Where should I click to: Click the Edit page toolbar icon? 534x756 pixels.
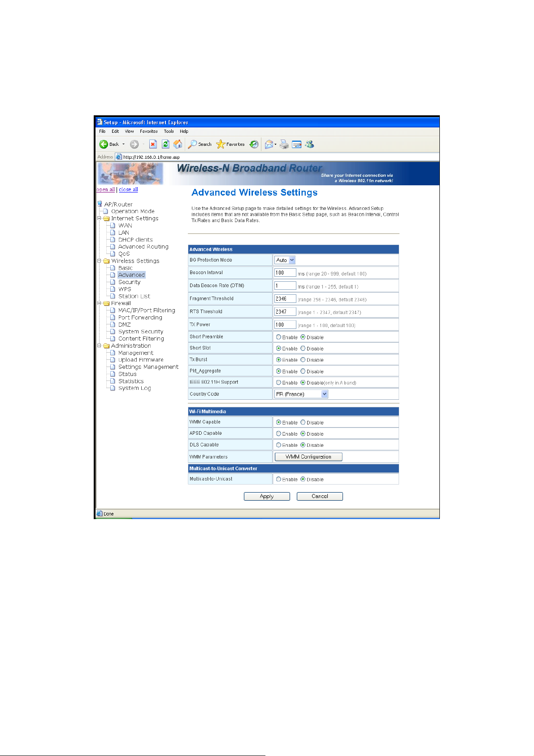click(x=296, y=144)
